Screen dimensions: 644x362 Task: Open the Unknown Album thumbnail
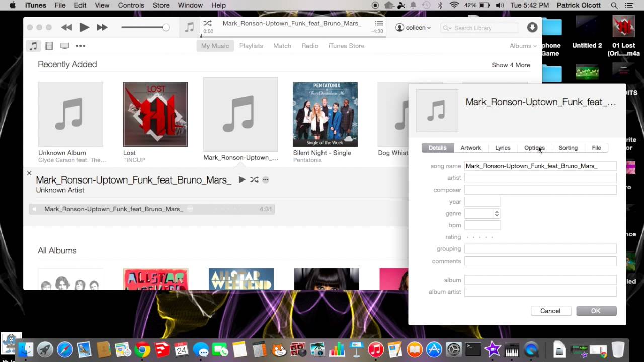[70, 114]
